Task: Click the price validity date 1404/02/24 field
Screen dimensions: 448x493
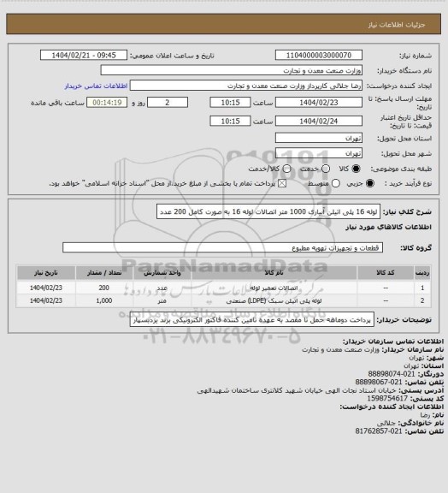Action: [319, 121]
